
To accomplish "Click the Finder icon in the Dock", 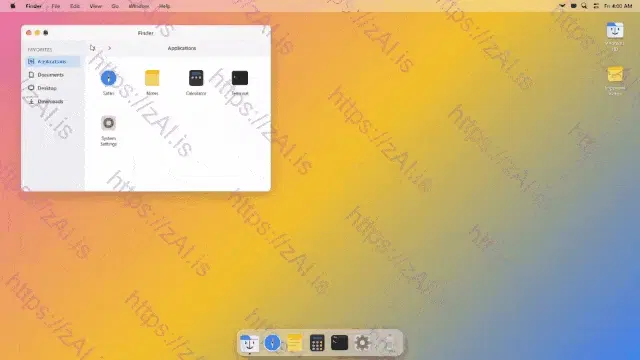I will click(249, 343).
